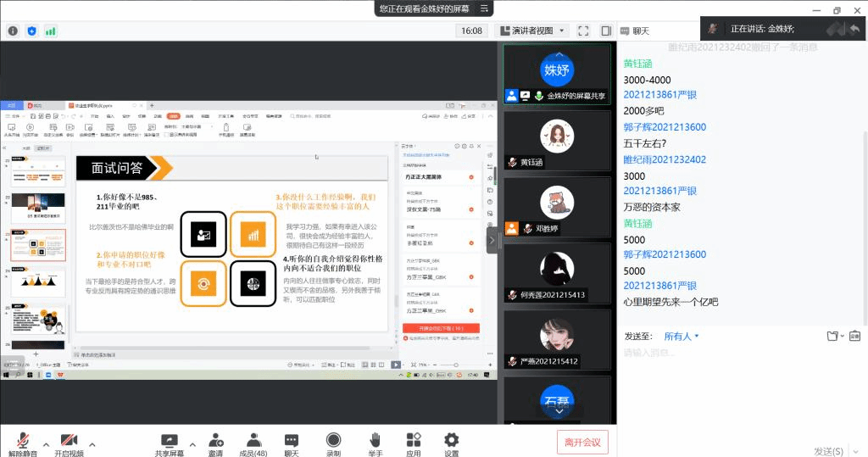The width and height of the screenshot is (868, 457).
Task: Enter fullscreen via the top bar icon
Action: point(583,31)
